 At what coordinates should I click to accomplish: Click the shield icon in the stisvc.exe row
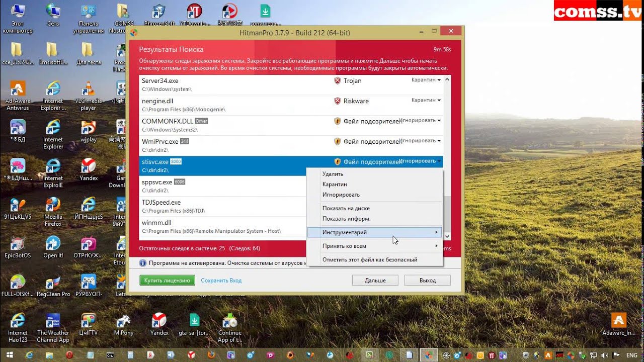[338, 162]
